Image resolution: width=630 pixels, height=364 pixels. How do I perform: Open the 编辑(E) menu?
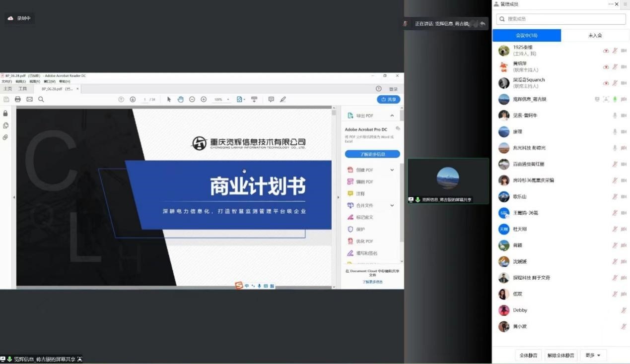(20, 81)
